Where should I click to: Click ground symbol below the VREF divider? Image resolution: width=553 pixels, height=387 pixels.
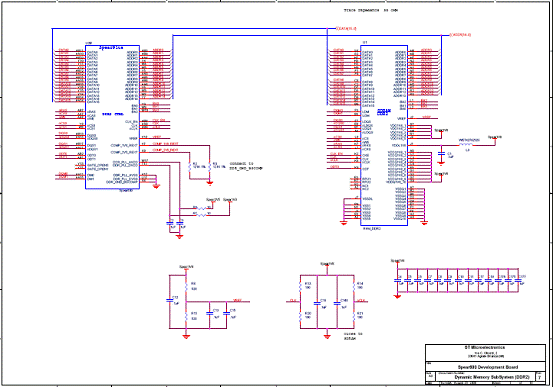(x=186, y=337)
